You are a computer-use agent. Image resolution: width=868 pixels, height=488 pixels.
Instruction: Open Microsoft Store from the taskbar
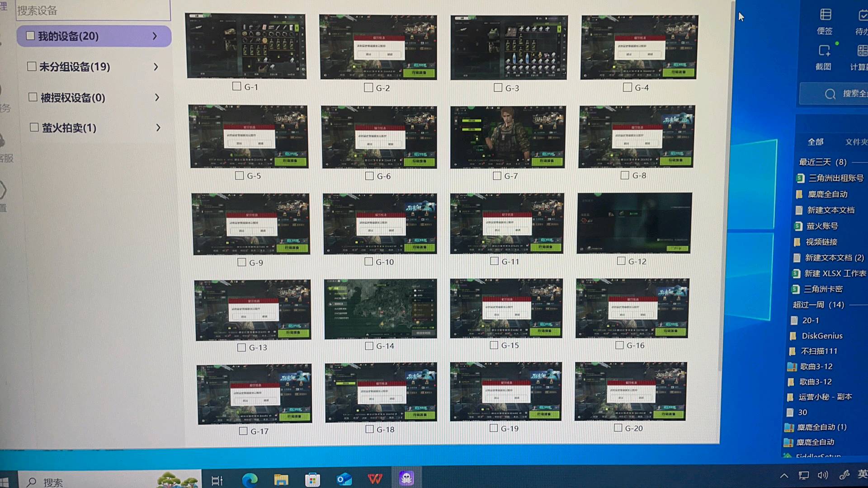[x=312, y=480]
